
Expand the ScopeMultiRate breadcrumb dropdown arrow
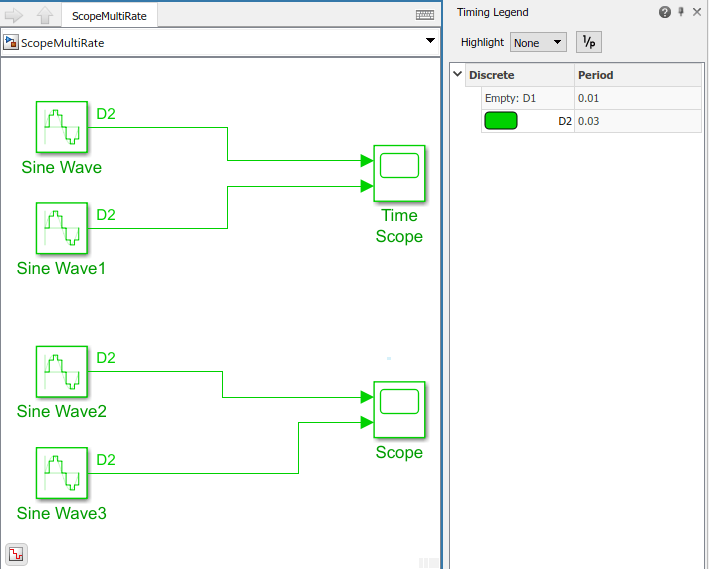pos(430,41)
